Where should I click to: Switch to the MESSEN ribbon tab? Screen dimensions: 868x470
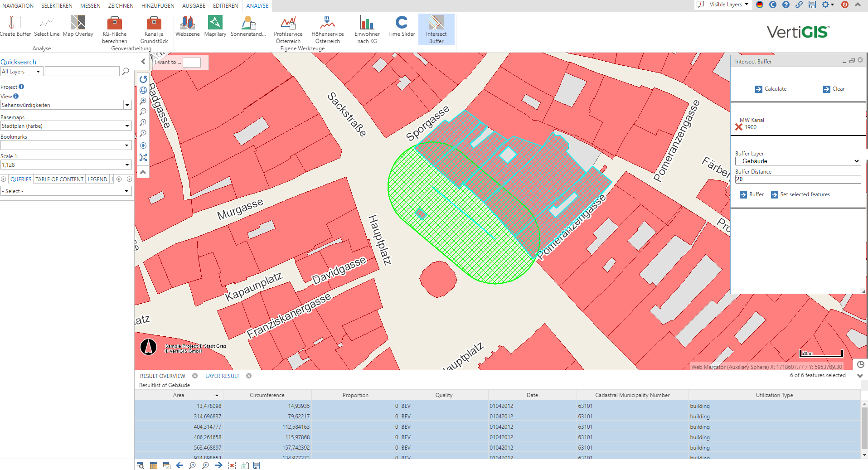(90, 6)
